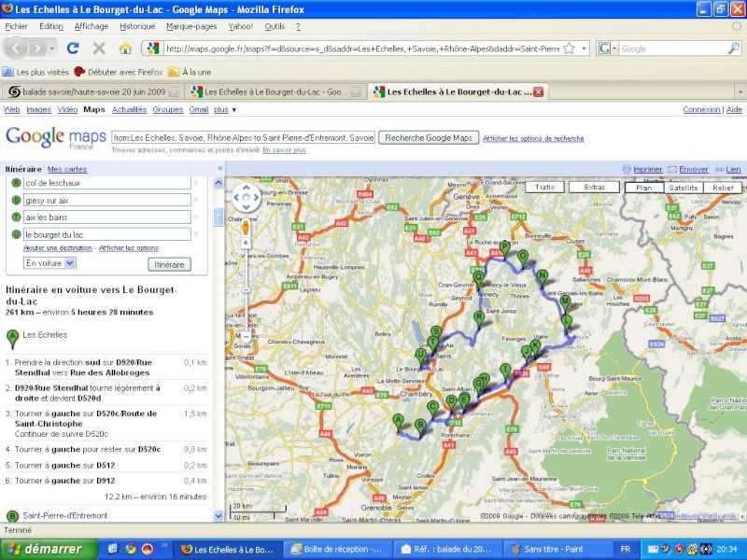Click the green A marker beside Les Echelles

(12, 340)
